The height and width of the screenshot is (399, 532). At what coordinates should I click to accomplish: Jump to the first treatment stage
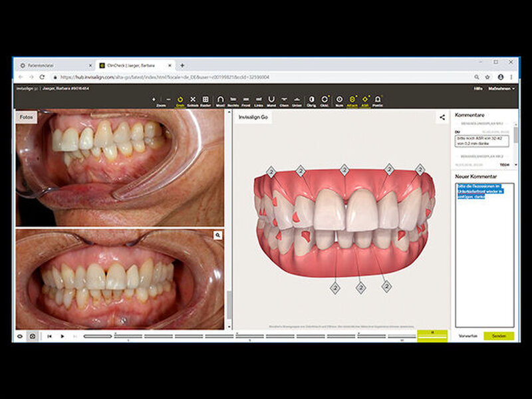pyautogui.click(x=49, y=336)
